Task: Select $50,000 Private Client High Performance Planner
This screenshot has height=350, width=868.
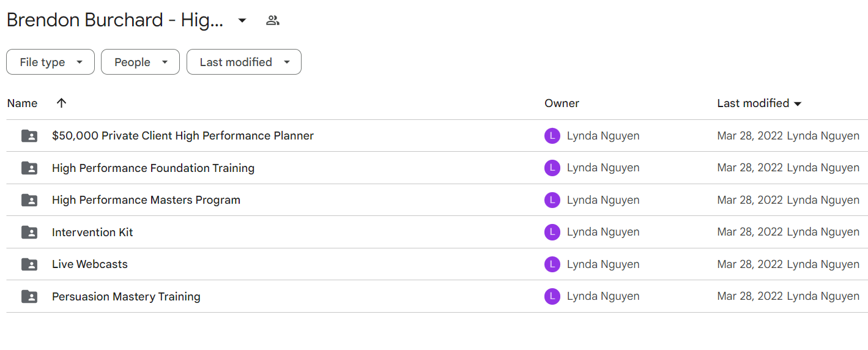Action: (x=183, y=136)
